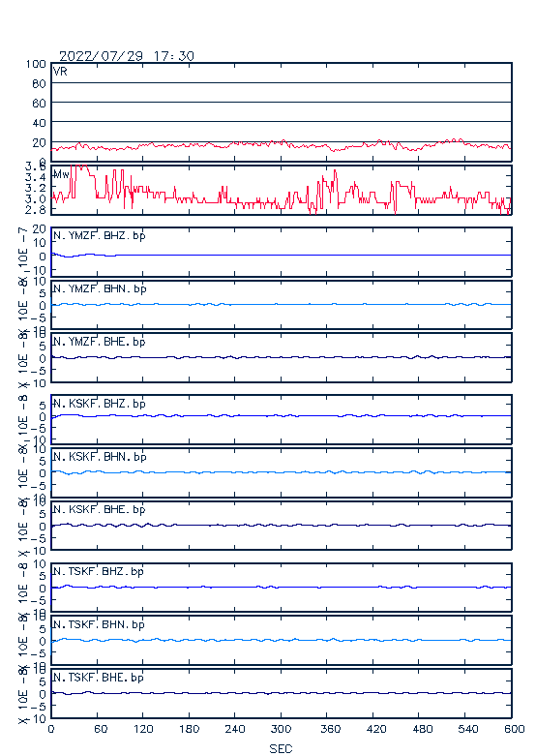Click the SEC axis title
The width and height of the screenshot is (536, 756).
click(x=281, y=748)
